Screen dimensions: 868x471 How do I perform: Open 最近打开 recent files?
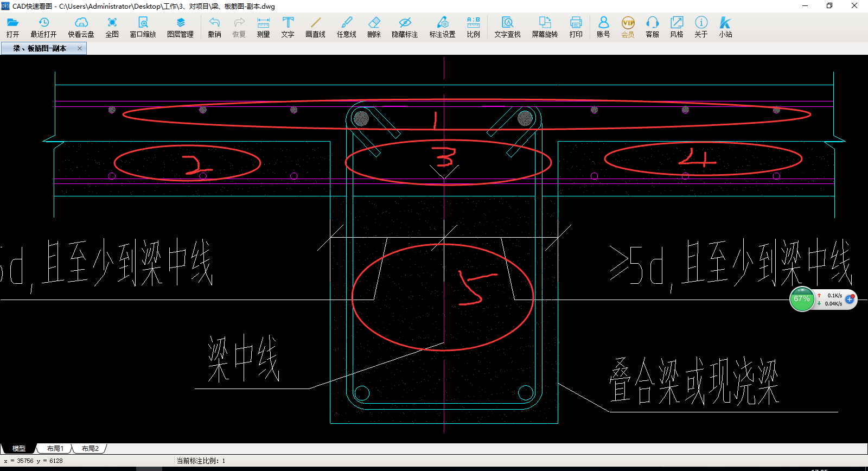pyautogui.click(x=43, y=27)
